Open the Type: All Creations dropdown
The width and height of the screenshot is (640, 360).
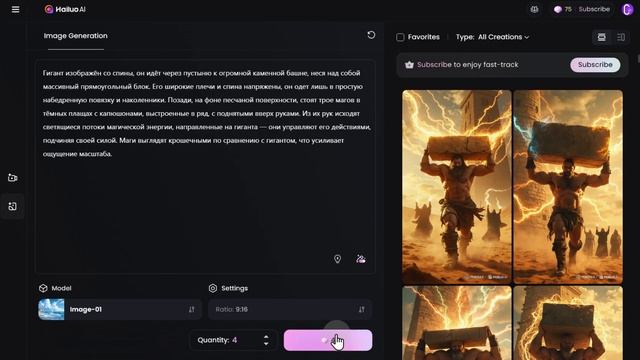coord(492,37)
